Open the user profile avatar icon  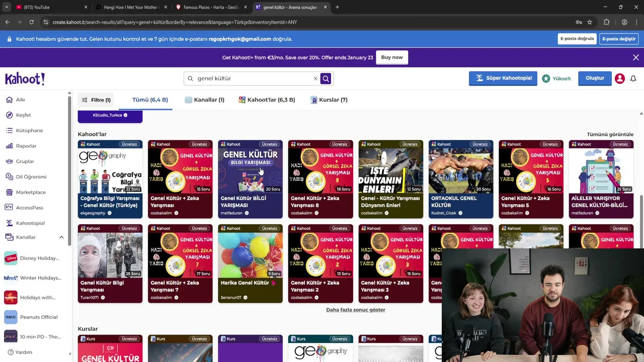(620, 78)
